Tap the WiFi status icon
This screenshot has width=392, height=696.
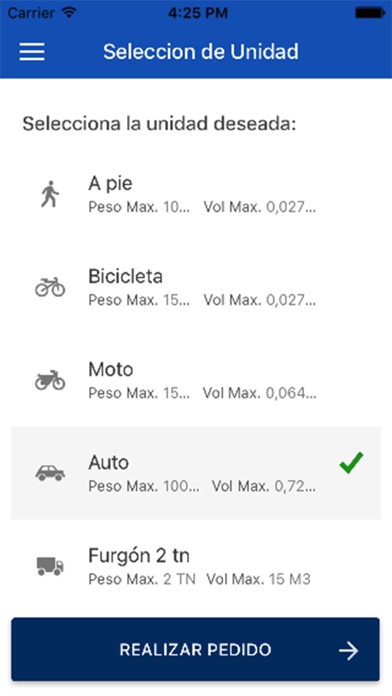pos(69,12)
